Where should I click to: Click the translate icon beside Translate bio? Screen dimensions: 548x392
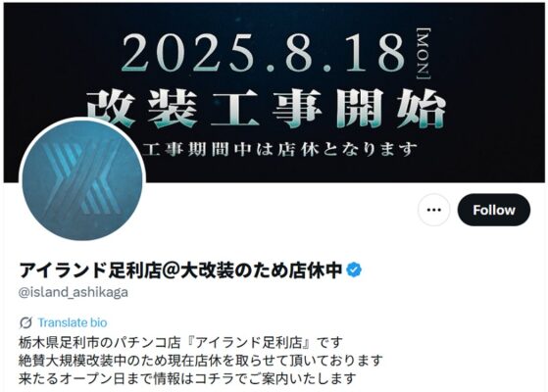pyautogui.click(x=25, y=322)
